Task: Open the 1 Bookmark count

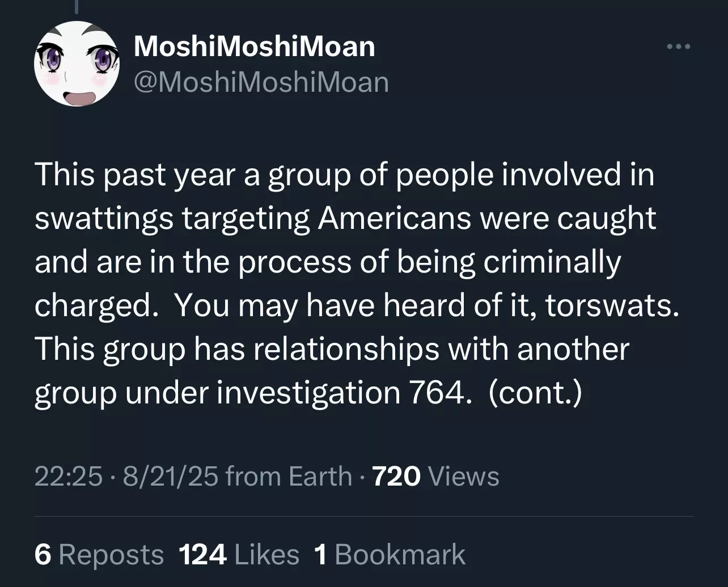Action: point(389,554)
